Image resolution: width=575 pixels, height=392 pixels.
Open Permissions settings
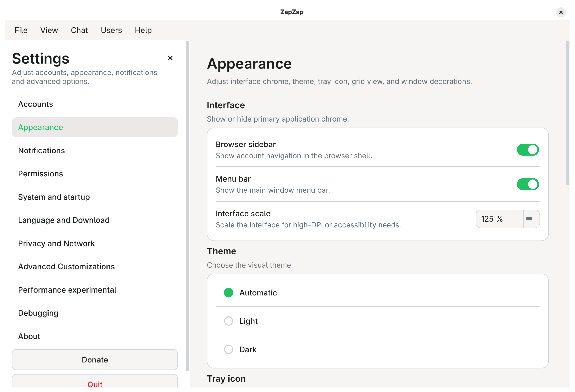pos(95,174)
